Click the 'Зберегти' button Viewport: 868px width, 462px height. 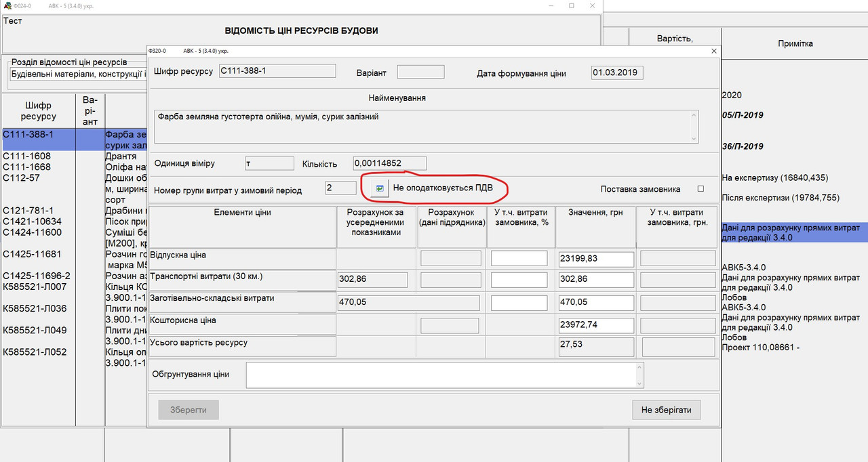[x=189, y=410]
